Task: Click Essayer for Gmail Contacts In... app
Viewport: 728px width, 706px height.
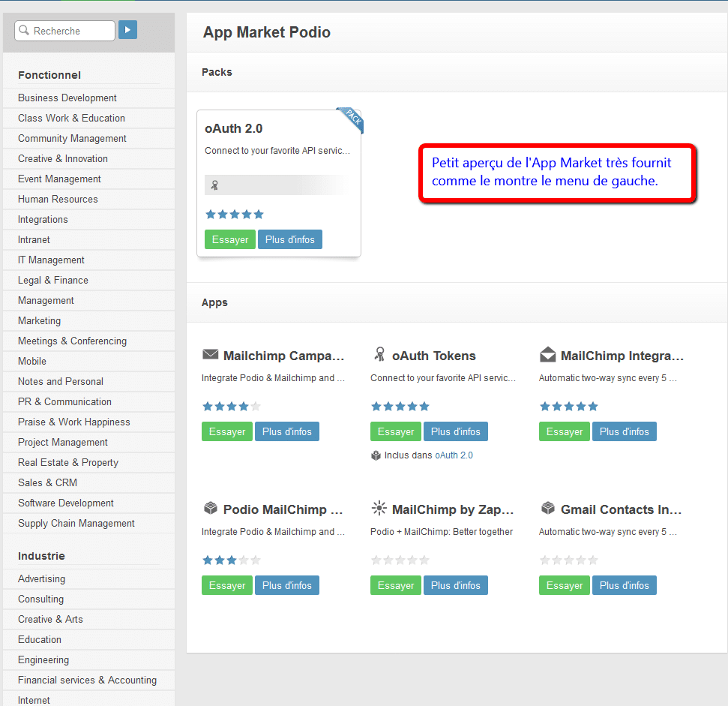Action: pyautogui.click(x=564, y=585)
